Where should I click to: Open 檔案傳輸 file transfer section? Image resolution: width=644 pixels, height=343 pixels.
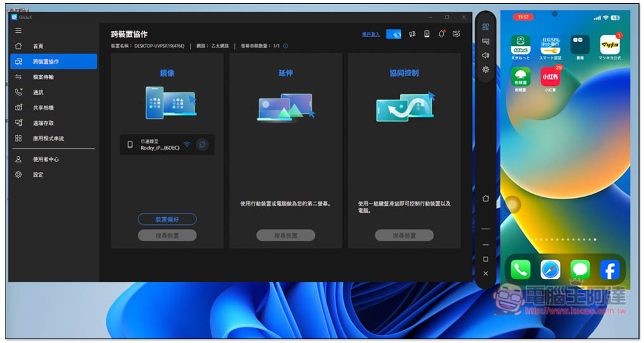click(54, 77)
